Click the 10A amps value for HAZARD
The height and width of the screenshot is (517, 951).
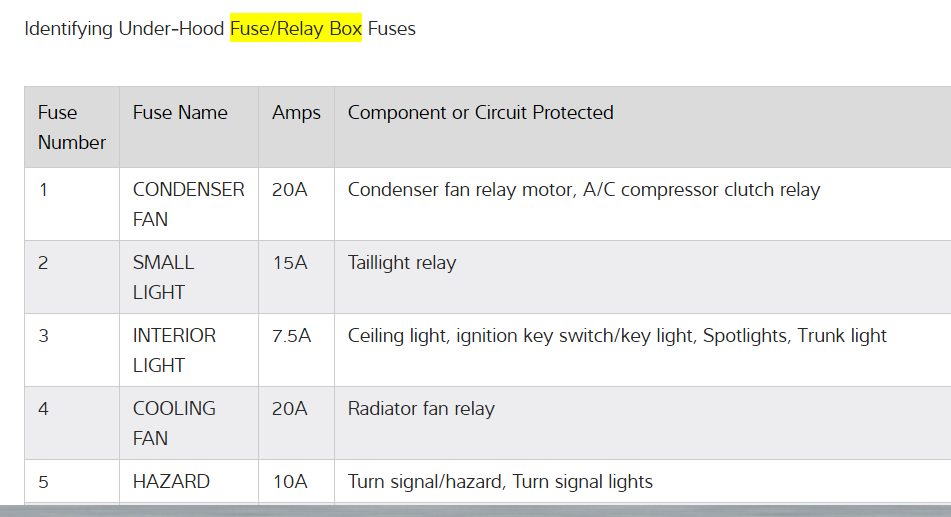290,481
